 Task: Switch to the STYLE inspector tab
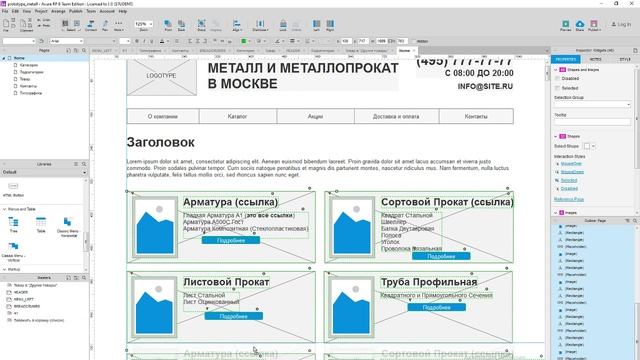click(x=625, y=60)
